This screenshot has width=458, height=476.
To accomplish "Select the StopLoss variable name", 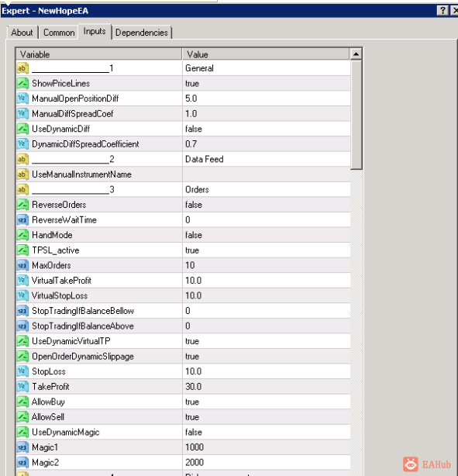I will click(49, 371).
